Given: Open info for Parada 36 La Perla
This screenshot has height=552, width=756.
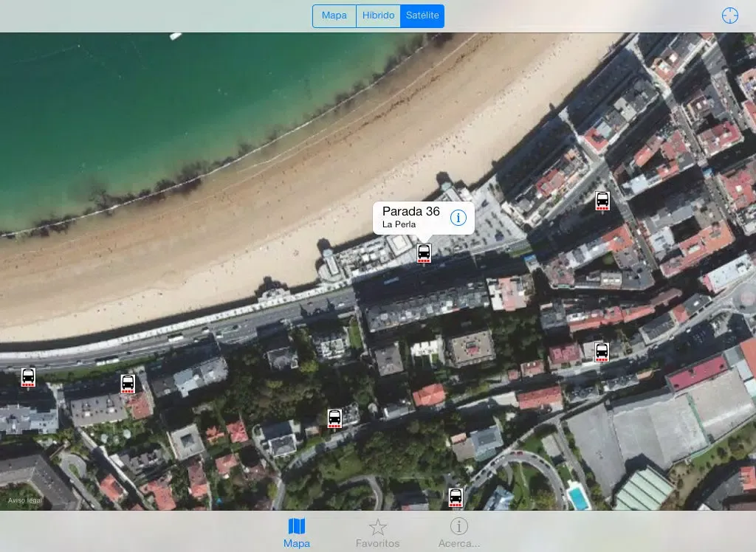Looking at the screenshot, I should (x=458, y=218).
